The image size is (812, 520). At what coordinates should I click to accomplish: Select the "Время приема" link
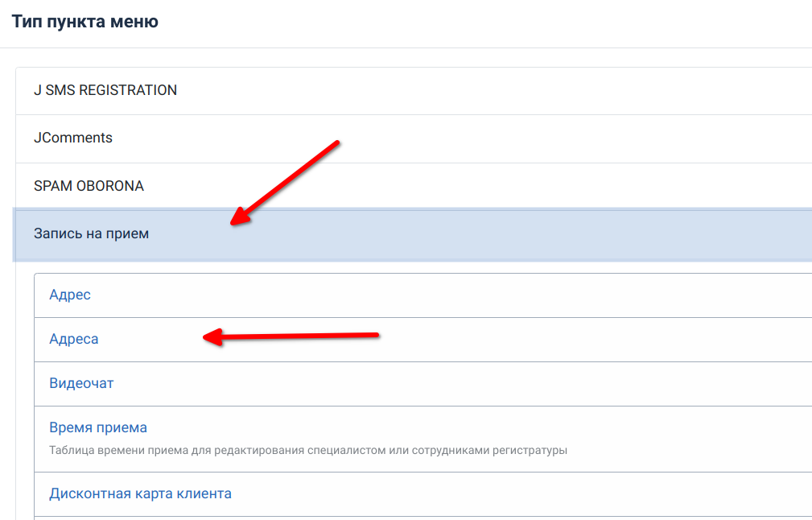coord(98,427)
